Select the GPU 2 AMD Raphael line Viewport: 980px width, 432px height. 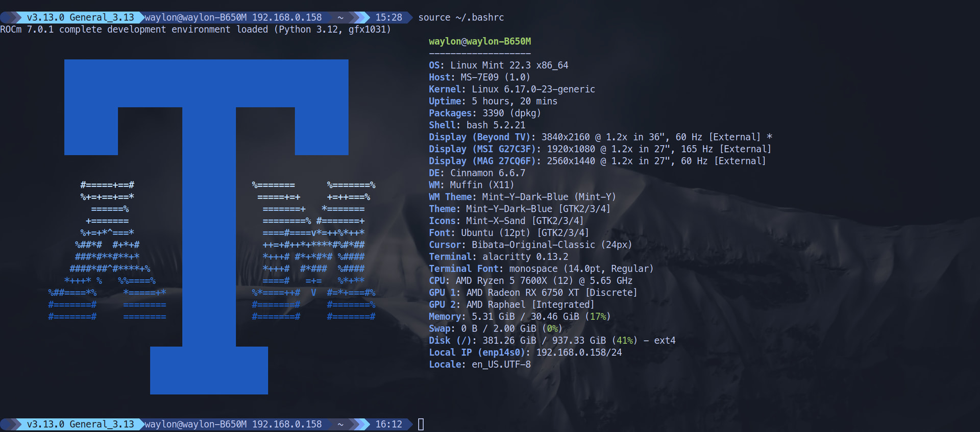click(511, 305)
